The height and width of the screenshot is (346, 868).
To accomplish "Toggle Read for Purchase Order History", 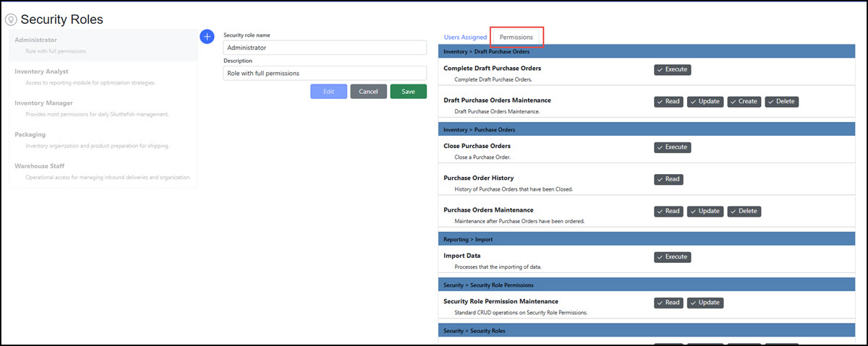I will [x=668, y=179].
